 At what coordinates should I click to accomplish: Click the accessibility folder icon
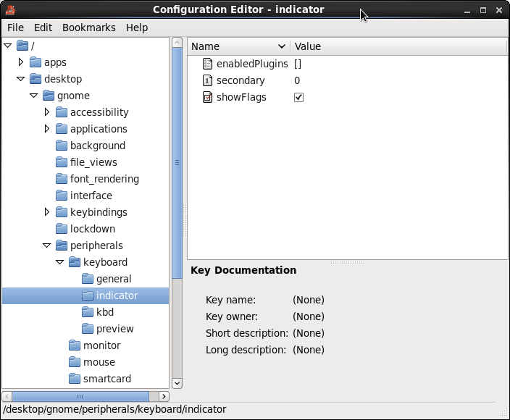62,112
